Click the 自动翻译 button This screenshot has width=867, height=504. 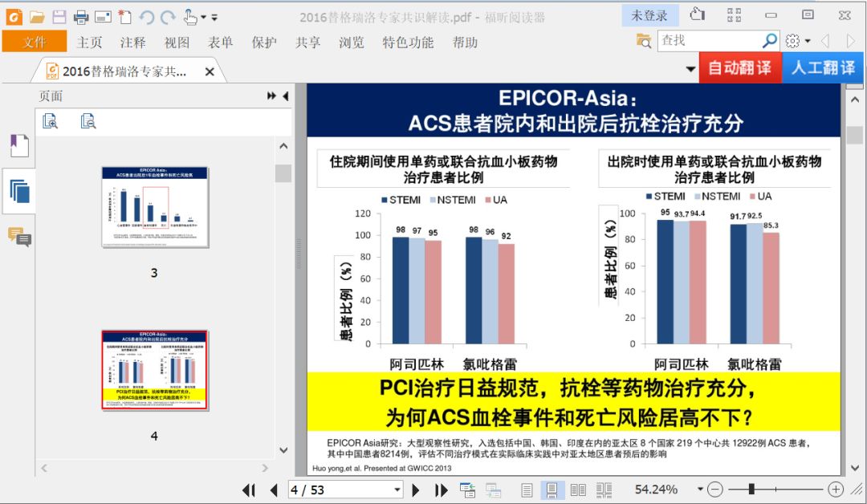pos(739,68)
